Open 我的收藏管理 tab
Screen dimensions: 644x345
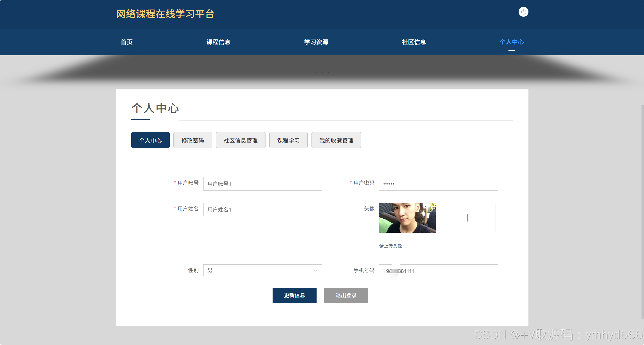[x=336, y=140]
